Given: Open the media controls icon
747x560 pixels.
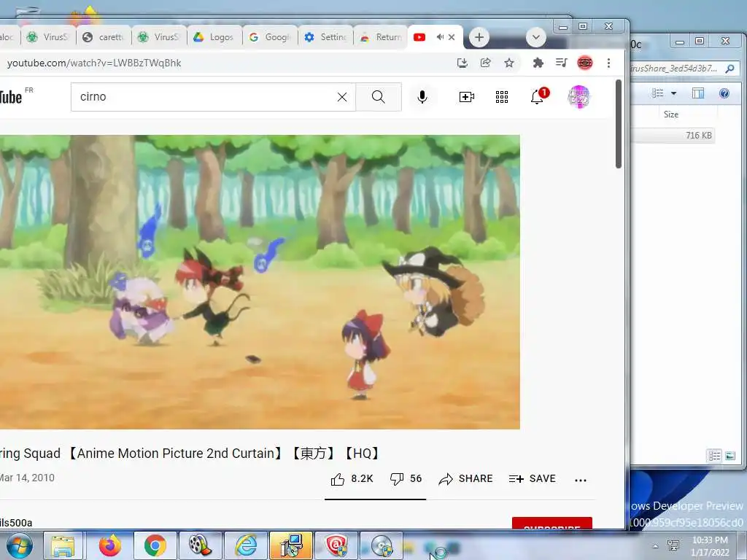Looking at the screenshot, I should click(x=561, y=63).
